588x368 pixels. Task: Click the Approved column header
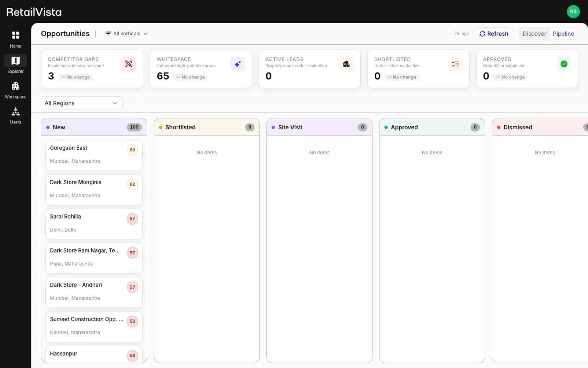(x=432, y=127)
